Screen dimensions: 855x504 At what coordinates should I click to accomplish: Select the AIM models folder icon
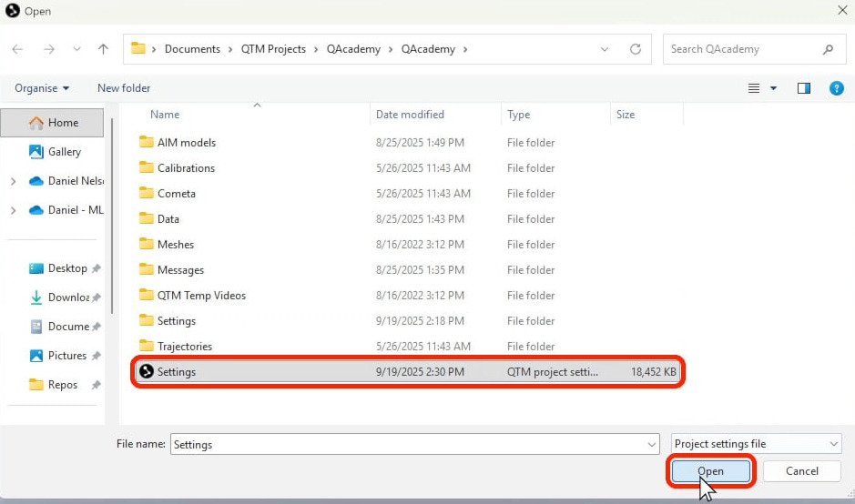point(146,142)
